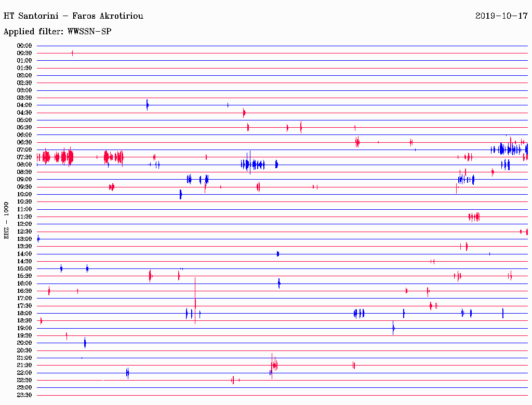Select the 01:00 time label
This screenshot has width=532, height=405.
click(24, 61)
